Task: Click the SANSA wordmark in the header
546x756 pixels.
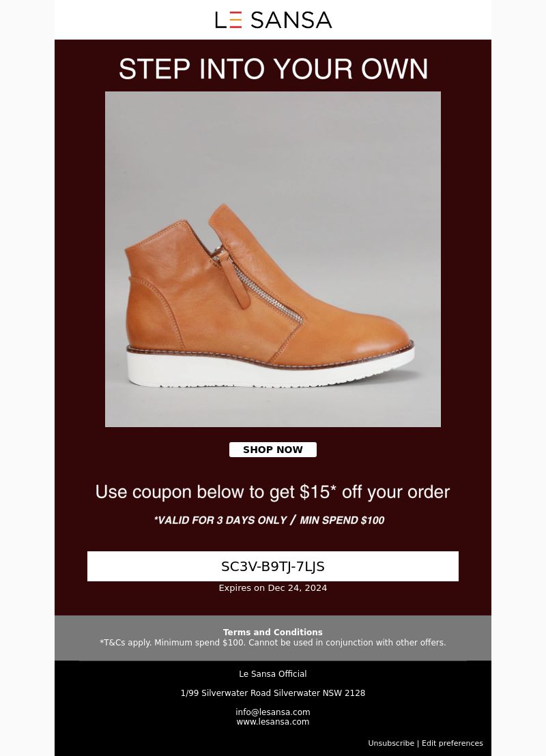Action: (291, 20)
